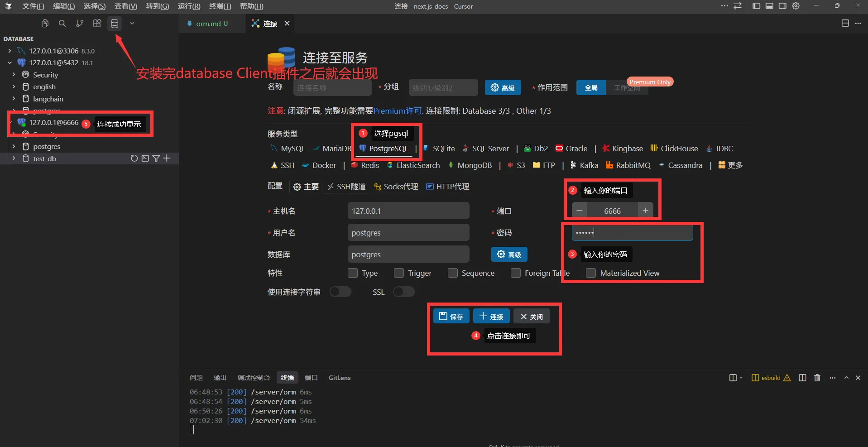Click the 主机名 host input field
The height and width of the screenshot is (447, 868).
[x=408, y=211]
